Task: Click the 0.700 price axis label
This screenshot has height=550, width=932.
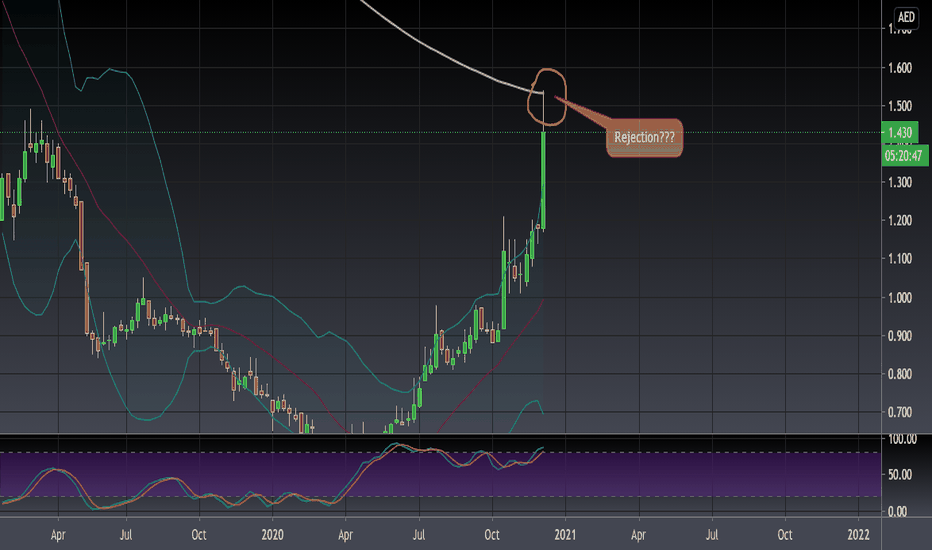Action: 900,412
